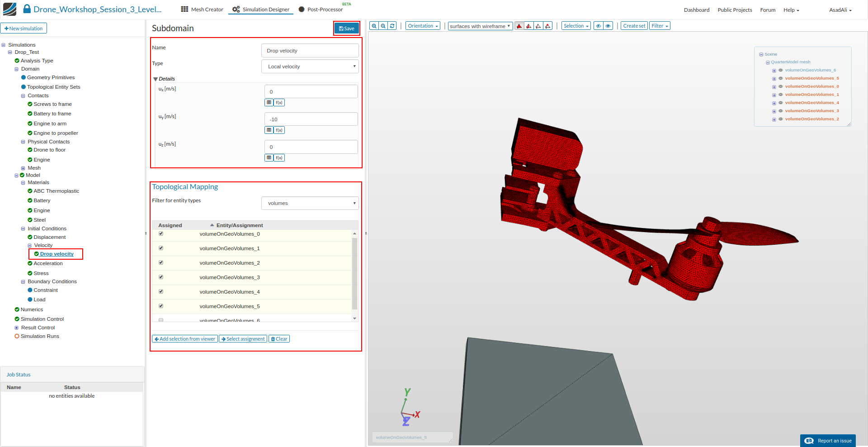Screen dimensions: 868x447
Task: Click New simulation button
Action: pyautogui.click(x=24, y=29)
